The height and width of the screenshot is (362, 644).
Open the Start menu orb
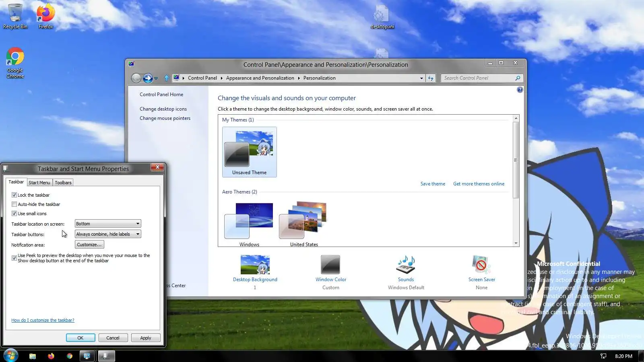[x=10, y=356]
